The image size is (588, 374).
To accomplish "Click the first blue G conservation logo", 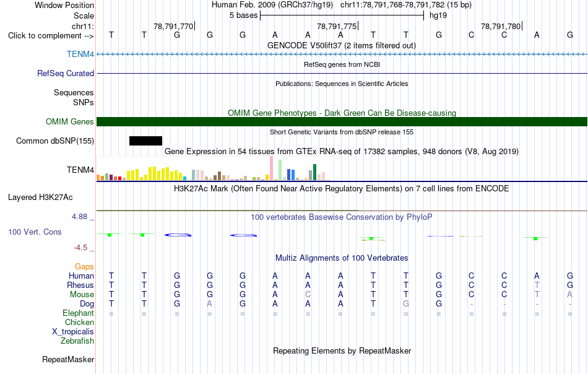I will [x=178, y=235].
